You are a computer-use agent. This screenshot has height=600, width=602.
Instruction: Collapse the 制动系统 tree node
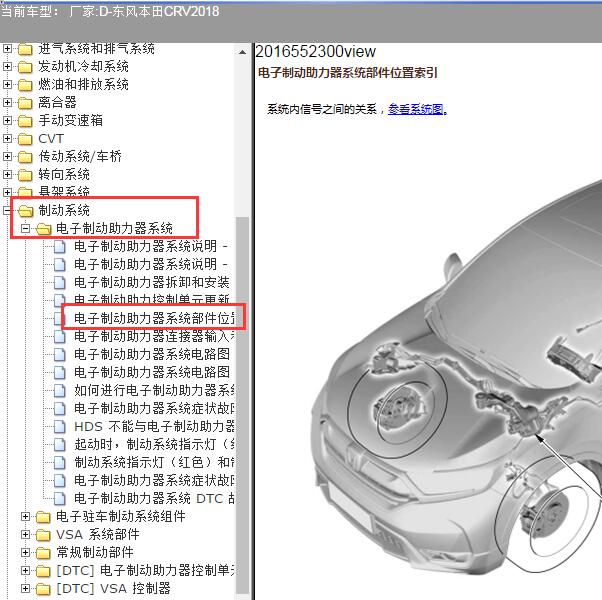click(8, 210)
